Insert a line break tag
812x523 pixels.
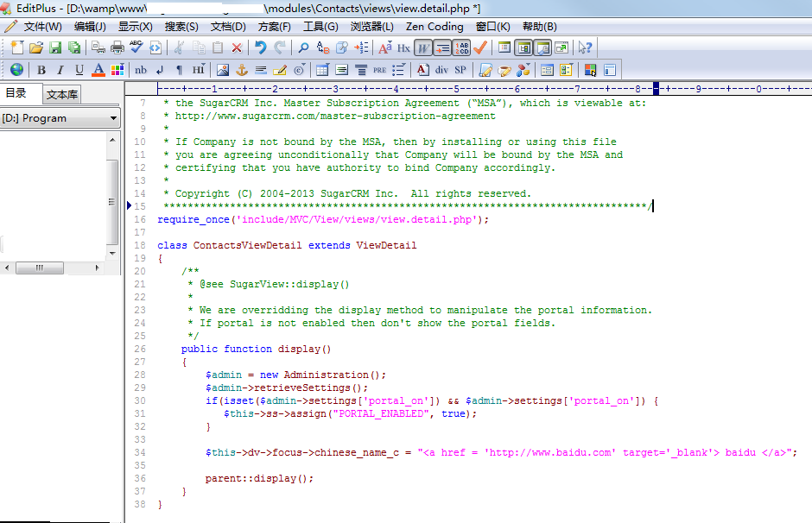(x=160, y=70)
